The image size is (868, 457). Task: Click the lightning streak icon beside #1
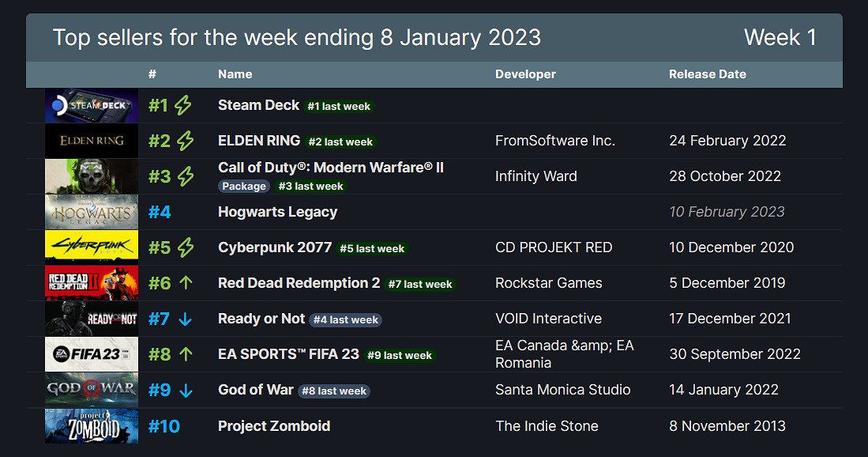183,105
